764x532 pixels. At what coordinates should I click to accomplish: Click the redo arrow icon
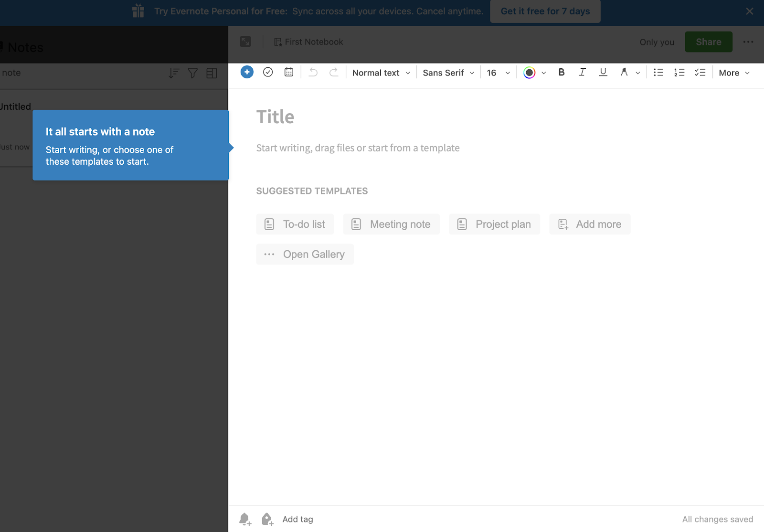[x=334, y=72]
